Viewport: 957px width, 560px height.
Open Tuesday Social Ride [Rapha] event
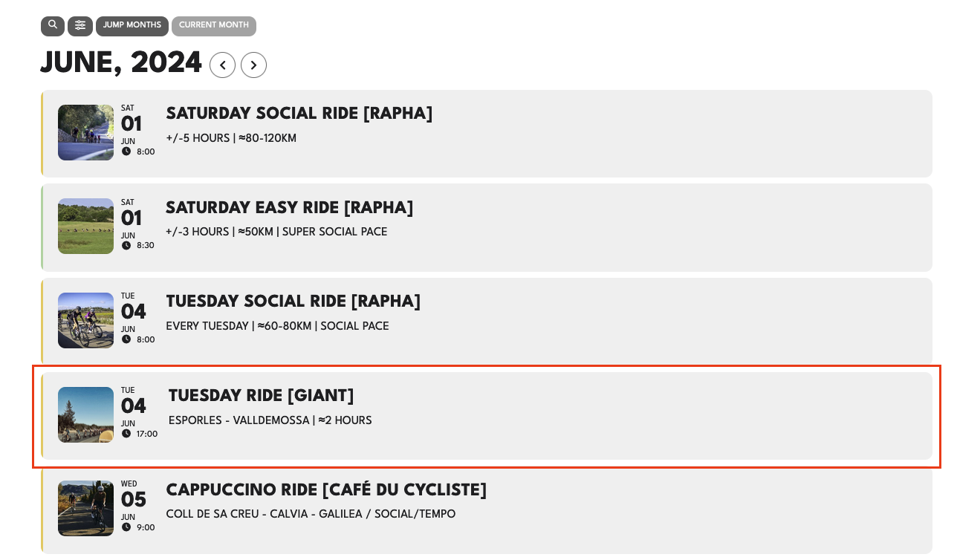click(293, 302)
